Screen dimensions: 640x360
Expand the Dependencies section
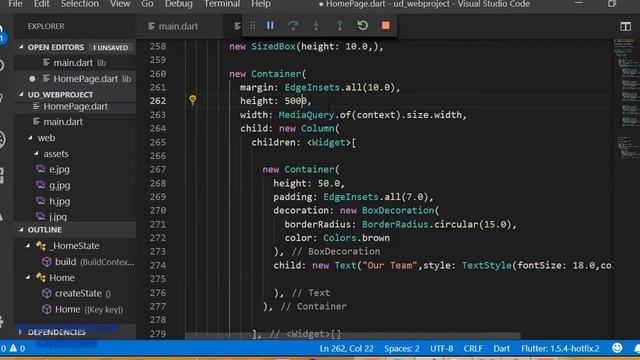point(20,332)
